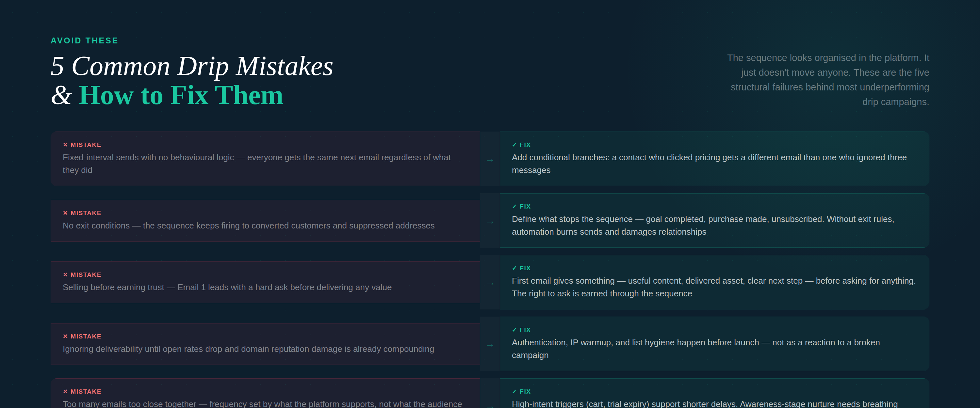
Task: Click the arrow next to selling before trust
Action: pos(490,284)
